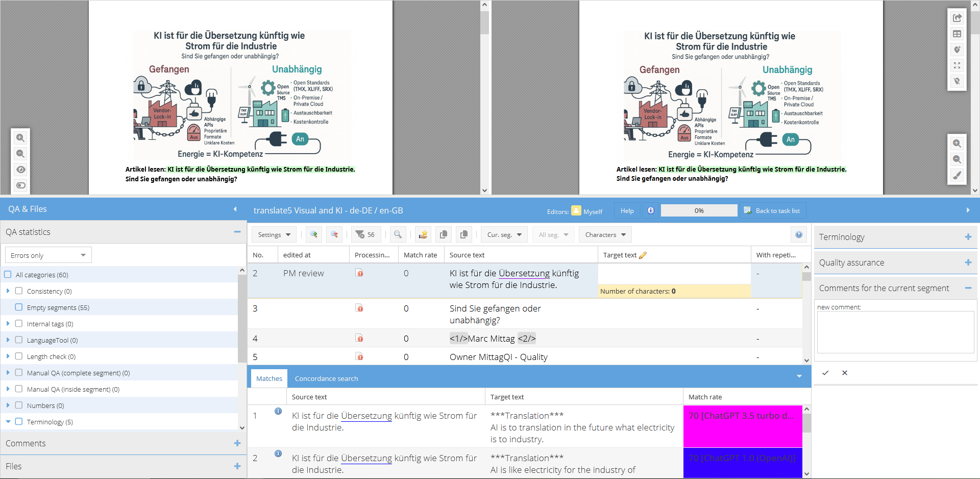Click the Help button
The image size is (980, 479).
click(x=627, y=211)
